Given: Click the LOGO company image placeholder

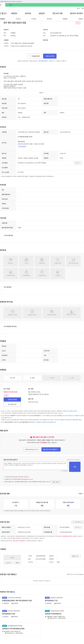Looking at the screenshot, I should 12,558.
